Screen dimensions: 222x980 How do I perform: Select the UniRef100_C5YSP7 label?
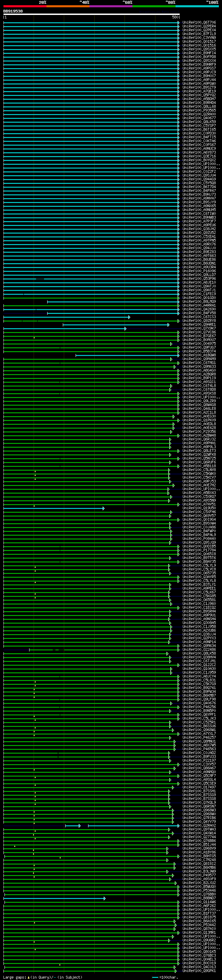click(199, 125)
